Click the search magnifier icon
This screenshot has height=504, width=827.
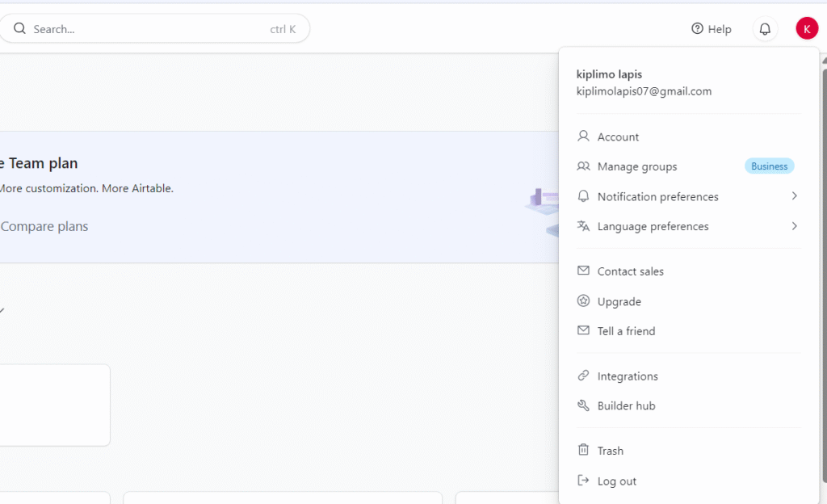click(19, 27)
